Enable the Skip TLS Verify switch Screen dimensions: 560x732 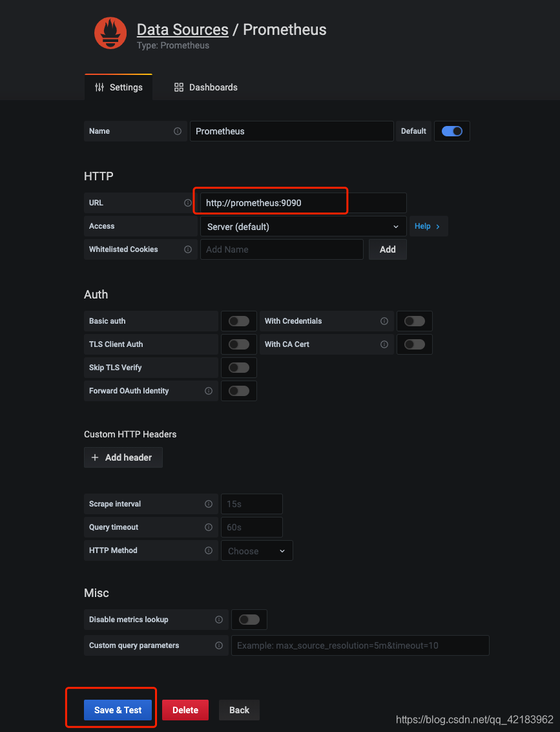click(239, 368)
